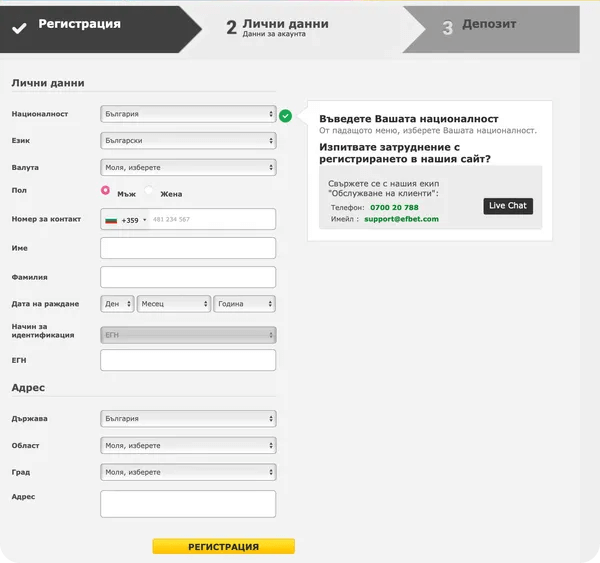The width and height of the screenshot is (600, 563).
Task: Click the Номер за контакт label
Action: [x=46, y=219]
